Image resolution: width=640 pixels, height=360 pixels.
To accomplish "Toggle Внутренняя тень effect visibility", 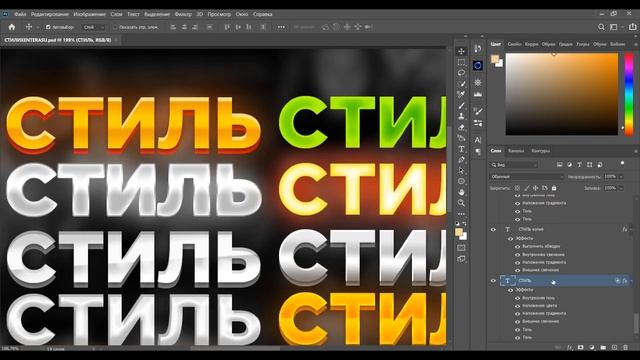I will coord(518,298).
